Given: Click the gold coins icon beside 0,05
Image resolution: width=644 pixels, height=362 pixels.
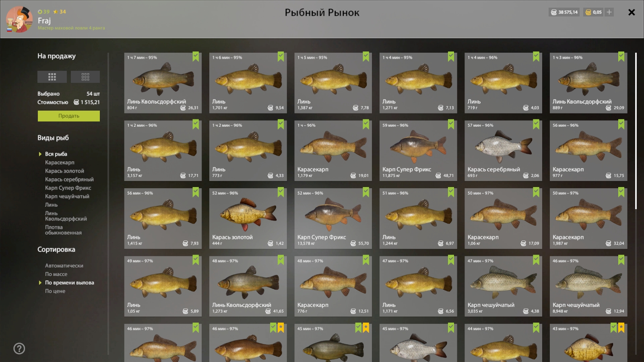Looking at the screenshot, I should 588,12.
